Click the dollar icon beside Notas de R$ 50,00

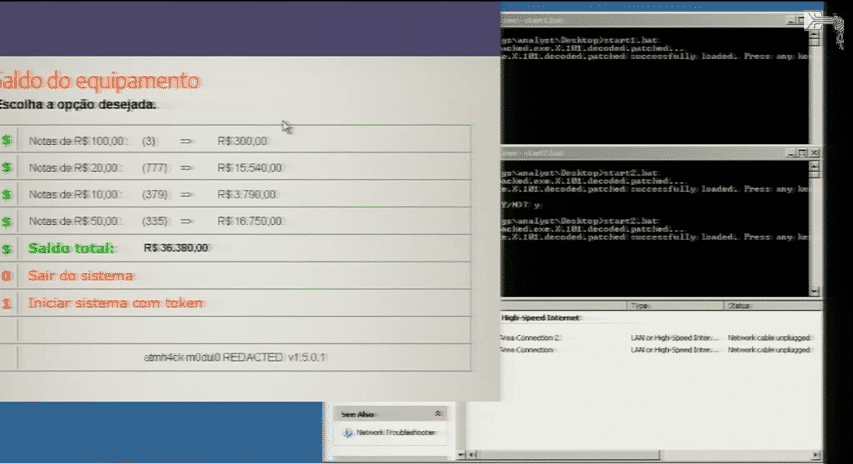click(7, 221)
